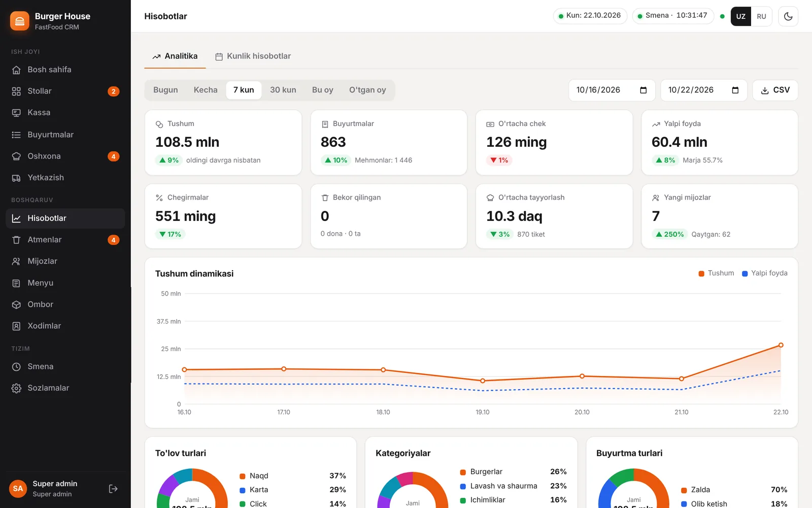Open Xodimlar staff icon in sidebar
This screenshot has width=812, height=508.
pyautogui.click(x=16, y=326)
